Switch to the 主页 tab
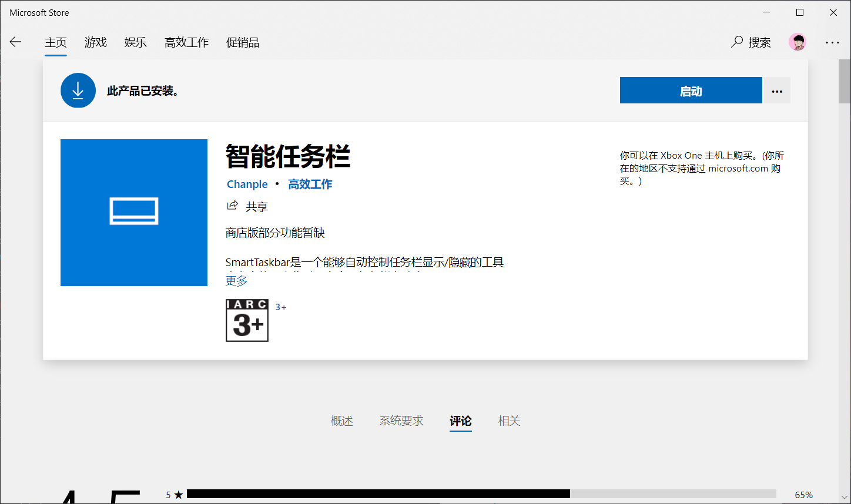The height and width of the screenshot is (504, 851). click(56, 42)
